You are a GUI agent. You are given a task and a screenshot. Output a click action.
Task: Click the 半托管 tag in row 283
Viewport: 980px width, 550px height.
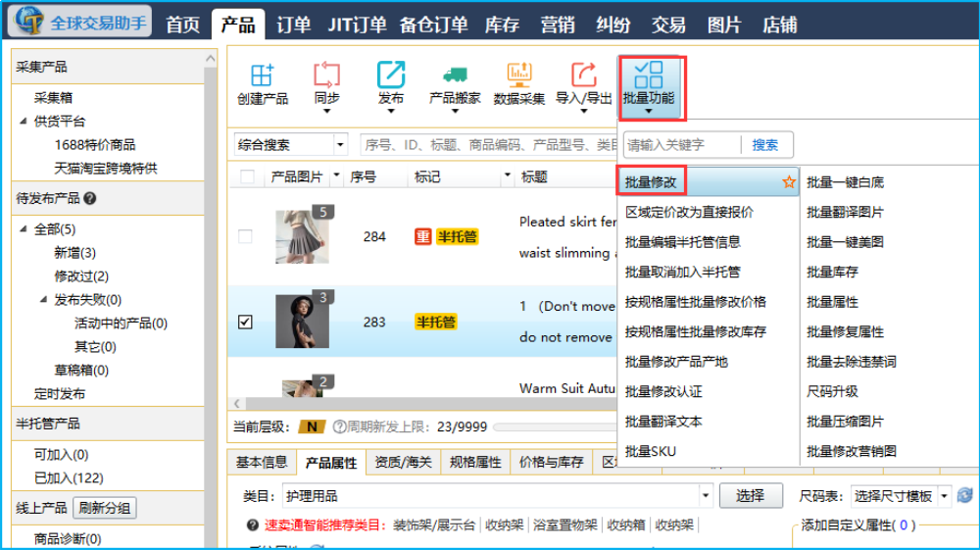(x=436, y=322)
